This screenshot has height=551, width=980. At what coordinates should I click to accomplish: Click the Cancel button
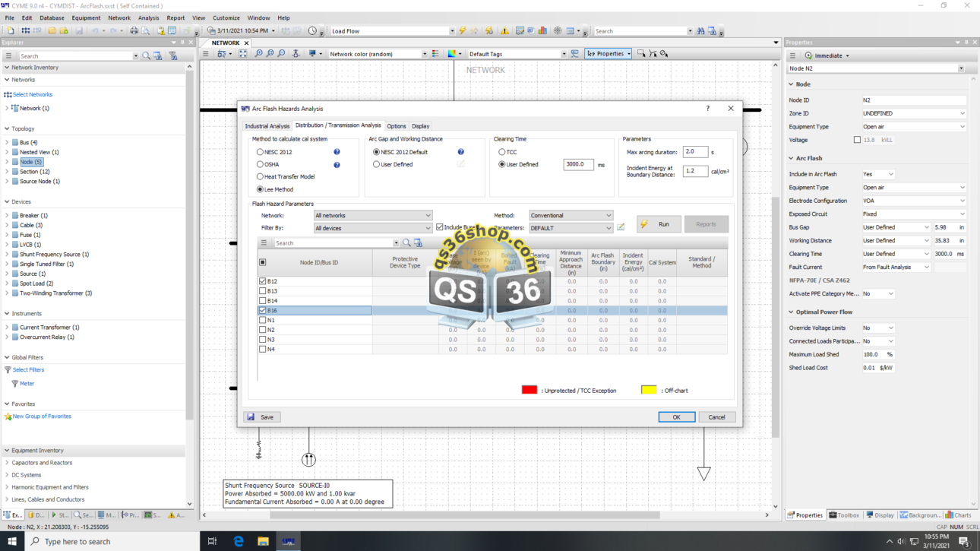[716, 417]
